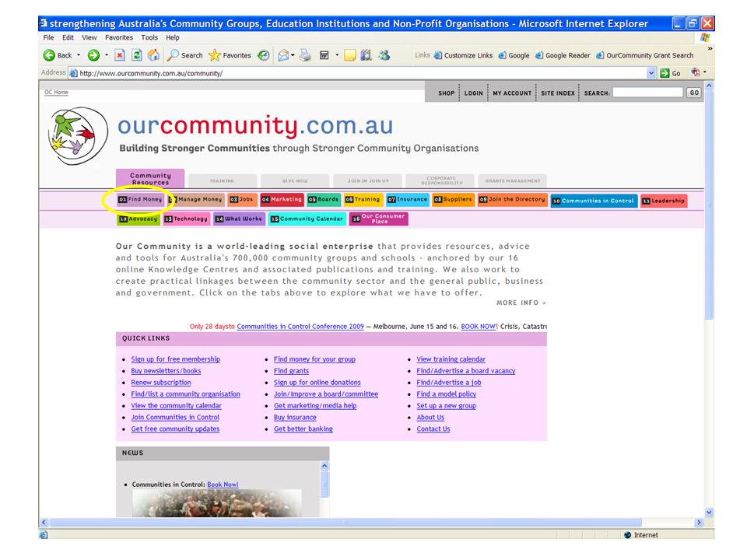Image resolution: width=747 pixels, height=560 pixels.
Task: Open the 16 Our Consumer Place section
Action: click(x=379, y=219)
